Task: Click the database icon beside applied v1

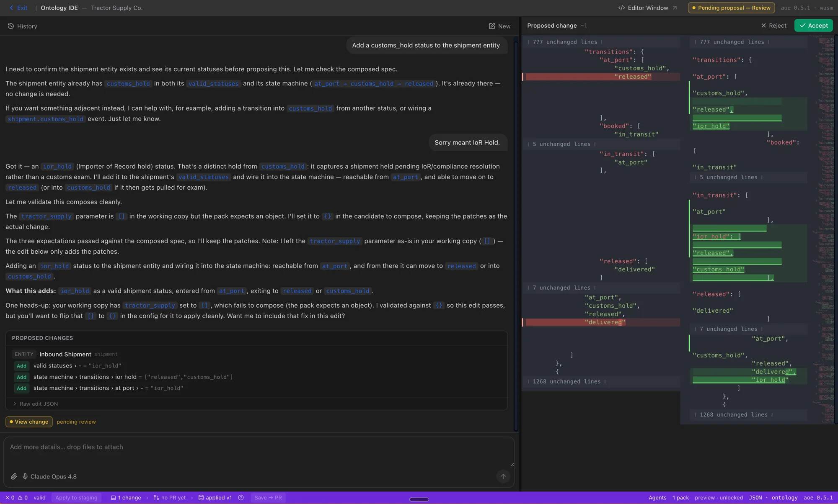Action: tap(201, 498)
